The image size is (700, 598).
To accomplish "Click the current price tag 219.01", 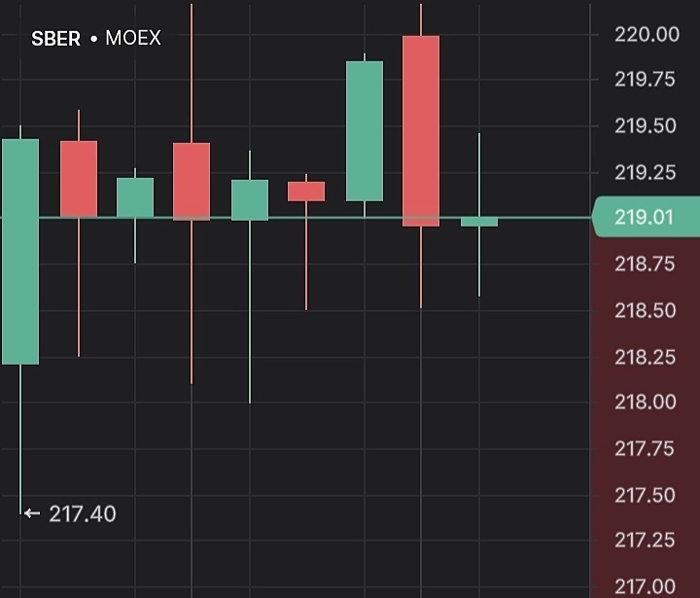I will (x=645, y=217).
